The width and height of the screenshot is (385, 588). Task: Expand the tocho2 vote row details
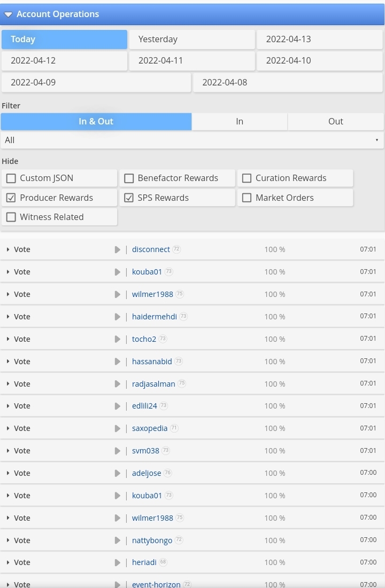[8, 339]
